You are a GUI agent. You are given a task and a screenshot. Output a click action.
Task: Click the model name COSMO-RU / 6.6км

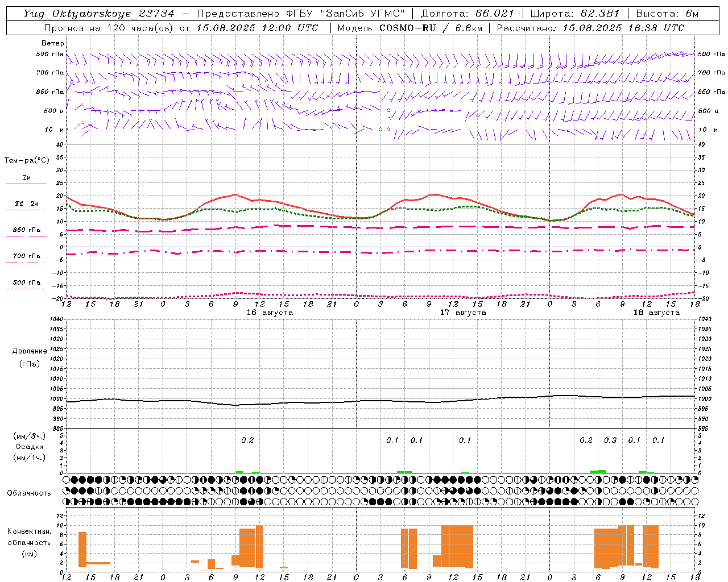point(429,28)
